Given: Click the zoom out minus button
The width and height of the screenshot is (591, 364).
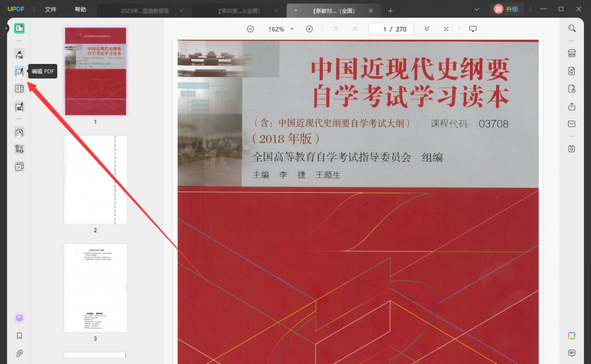Looking at the screenshot, I should tap(250, 29).
